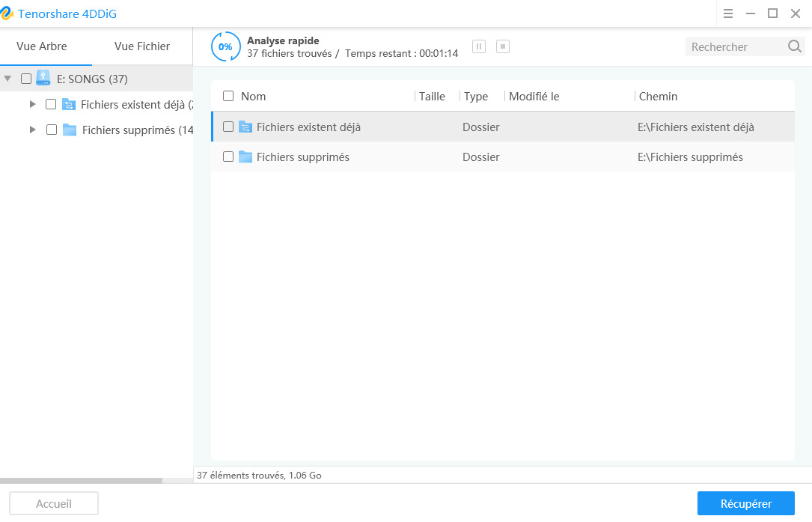Screen dimensions: 812x522
Task: Sort by the Taille column header
Action: [432, 97]
